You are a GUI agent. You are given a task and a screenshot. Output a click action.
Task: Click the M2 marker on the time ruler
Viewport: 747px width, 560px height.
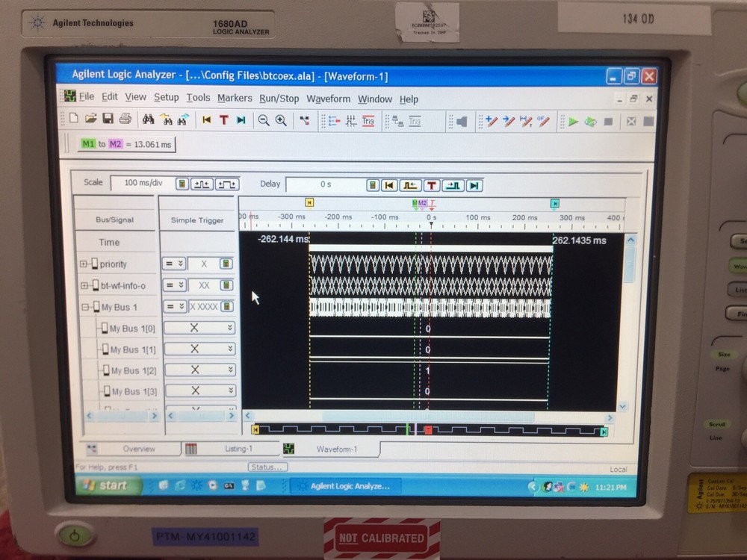point(422,203)
